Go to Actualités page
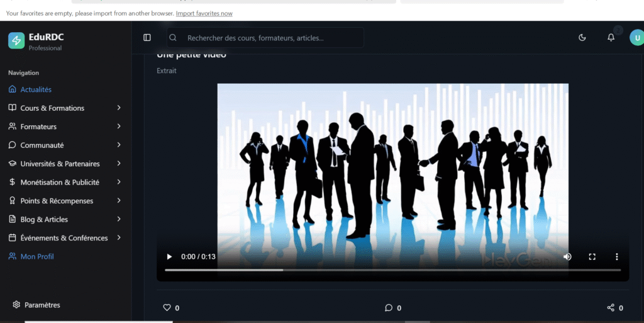Image resolution: width=644 pixels, height=323 pixels. tap(36, 90)
